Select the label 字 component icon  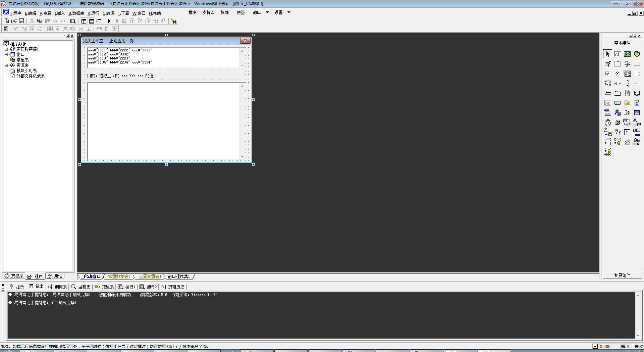click(x=627, y=64)
